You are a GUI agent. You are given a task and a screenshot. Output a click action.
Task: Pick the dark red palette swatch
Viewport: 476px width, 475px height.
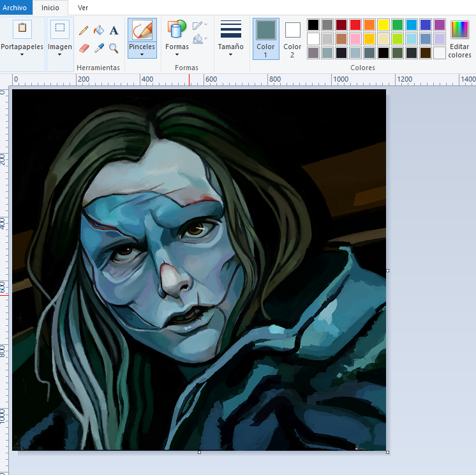[341, 25]
